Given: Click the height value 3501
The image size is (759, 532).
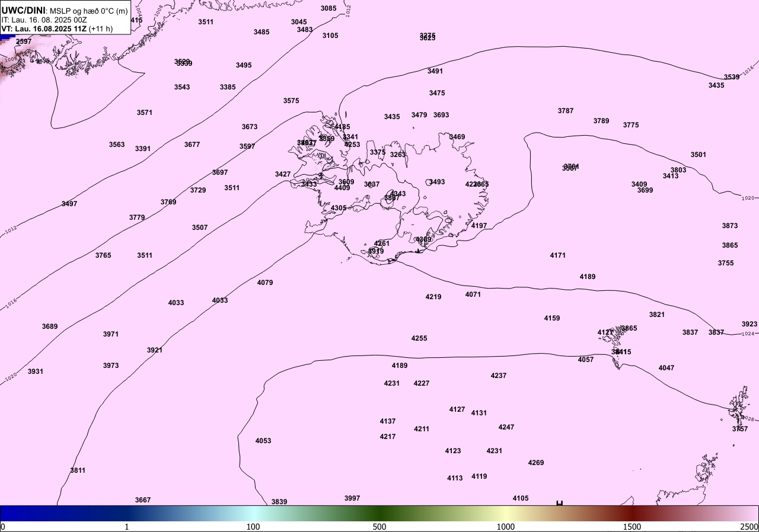Looking at the screenshot, I should click(x=699, y=155).
